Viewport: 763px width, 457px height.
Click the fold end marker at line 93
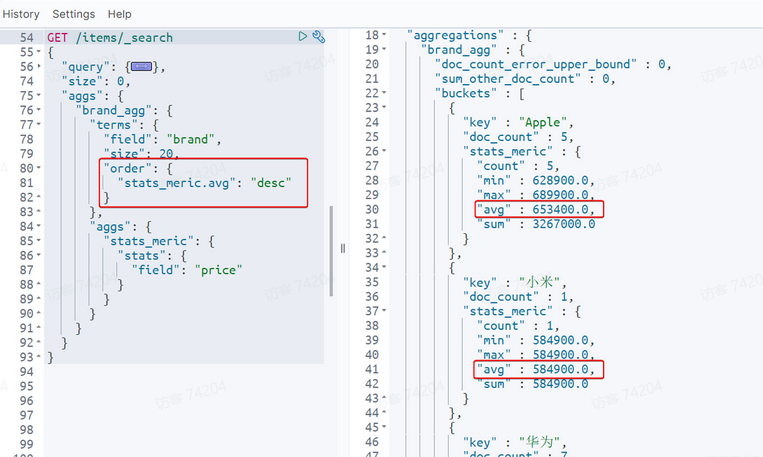click(x=39, y=357)
